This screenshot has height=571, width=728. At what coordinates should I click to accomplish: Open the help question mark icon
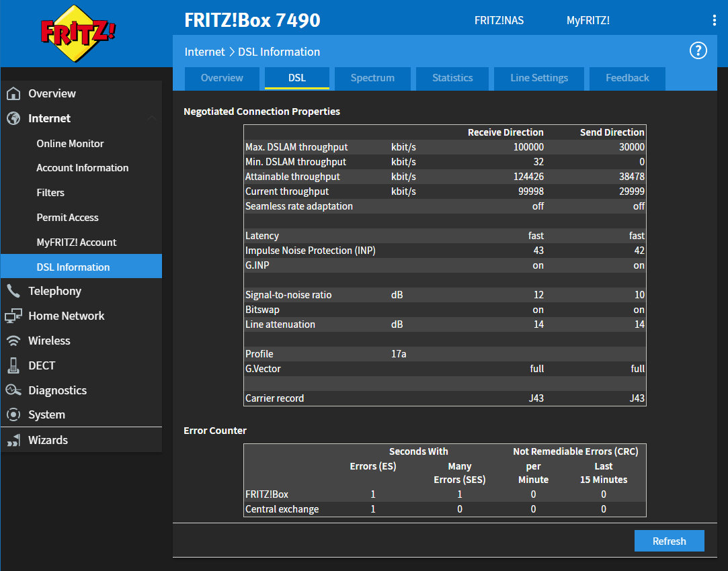pos(698,50)
